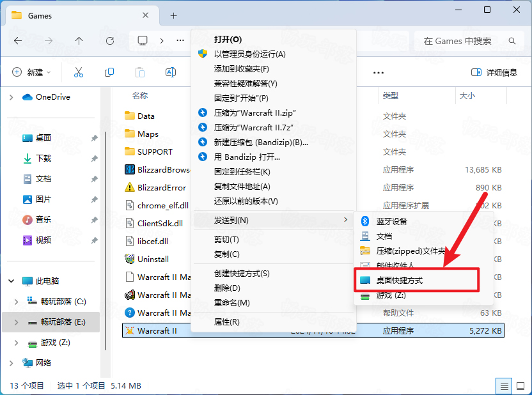
Task: Open a new tab with plus button
Action: pyautogui.click(x=173, y=15)
